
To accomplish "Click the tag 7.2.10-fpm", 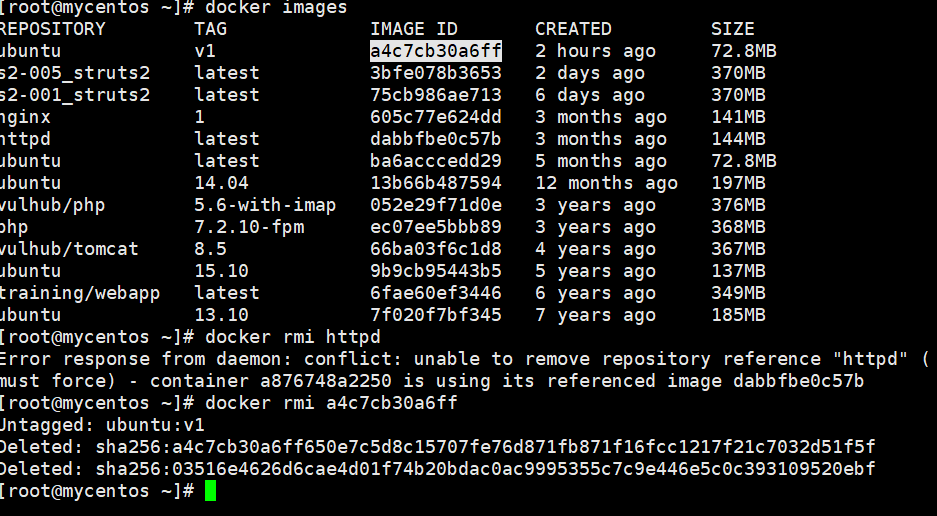I will (249, 227).
